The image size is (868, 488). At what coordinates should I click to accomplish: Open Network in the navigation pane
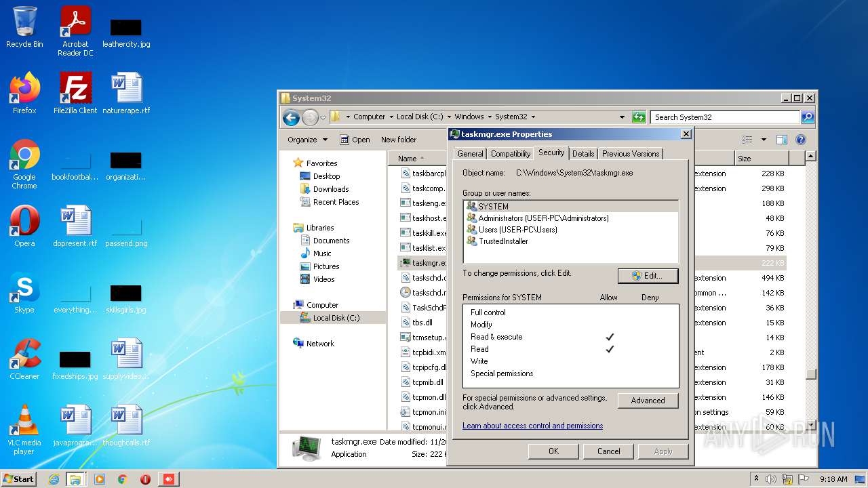point(320,344)
